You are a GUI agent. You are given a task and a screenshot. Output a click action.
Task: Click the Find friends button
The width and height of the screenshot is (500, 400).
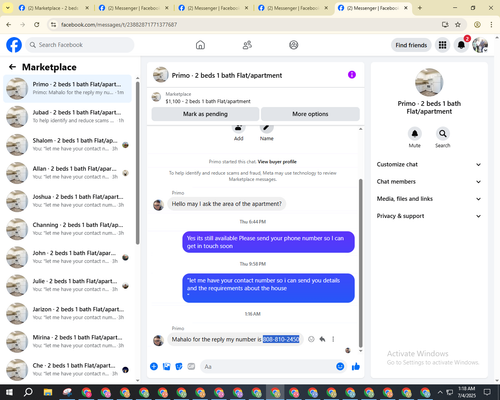411,45
